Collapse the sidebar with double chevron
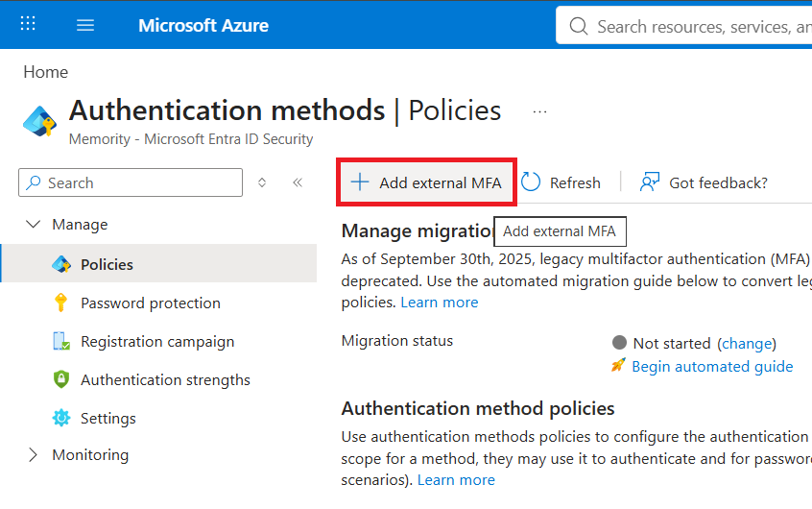Image resolution: width=812 pixels, height=509 pixels. tap(298, 182)
